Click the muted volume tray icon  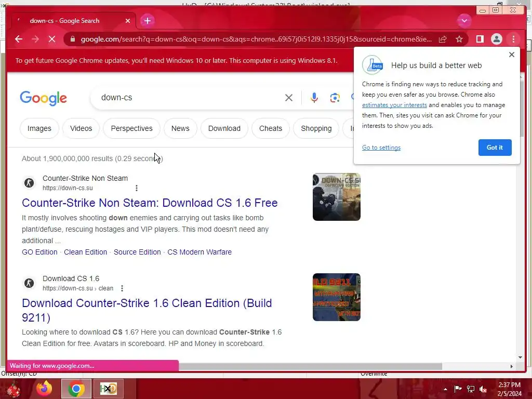[483, 389]
